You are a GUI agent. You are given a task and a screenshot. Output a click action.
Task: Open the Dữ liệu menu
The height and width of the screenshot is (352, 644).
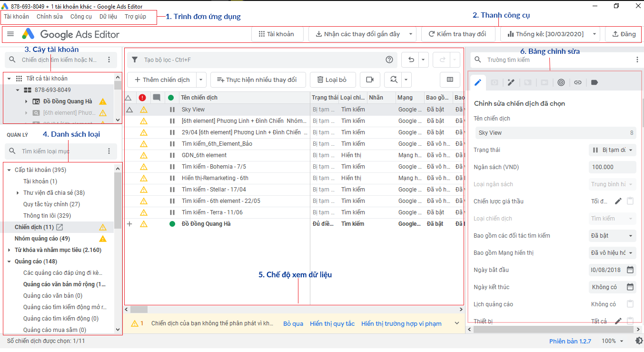click(108, 17)
